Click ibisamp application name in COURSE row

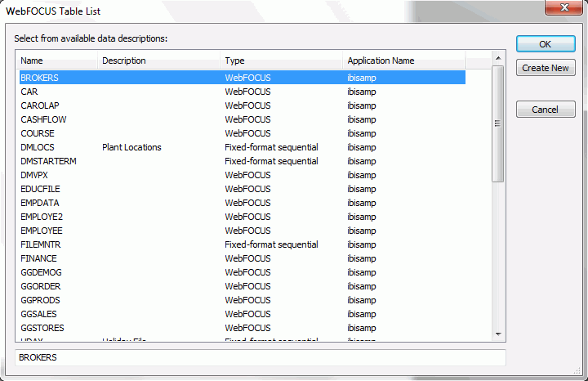click(362, 133)
